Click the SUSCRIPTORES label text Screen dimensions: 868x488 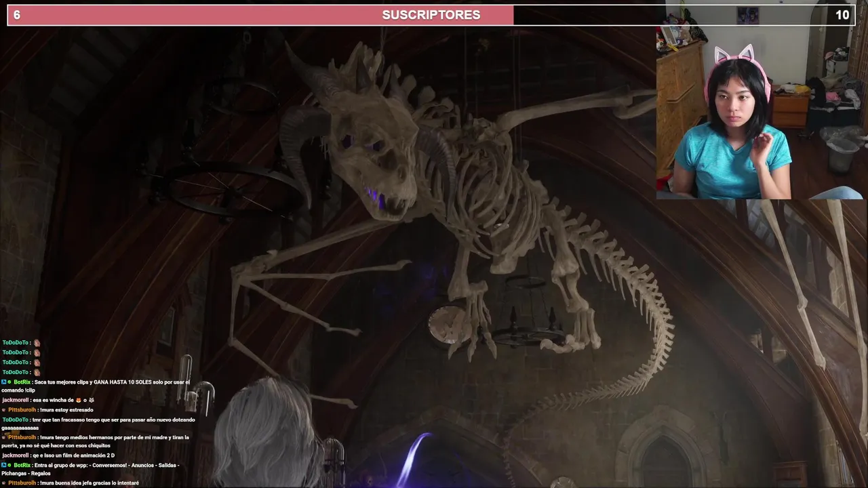tap(431, 15)
